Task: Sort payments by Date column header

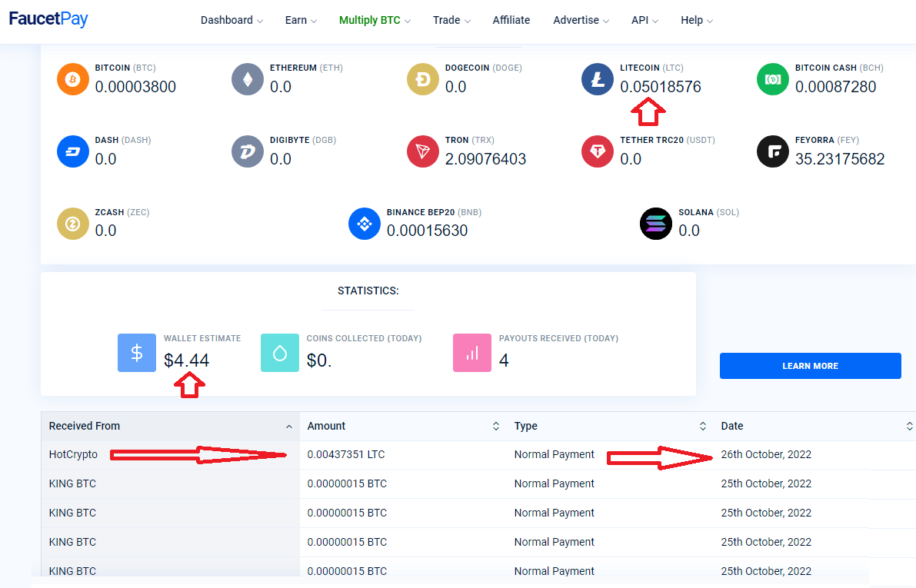Action: click(817, 427)
